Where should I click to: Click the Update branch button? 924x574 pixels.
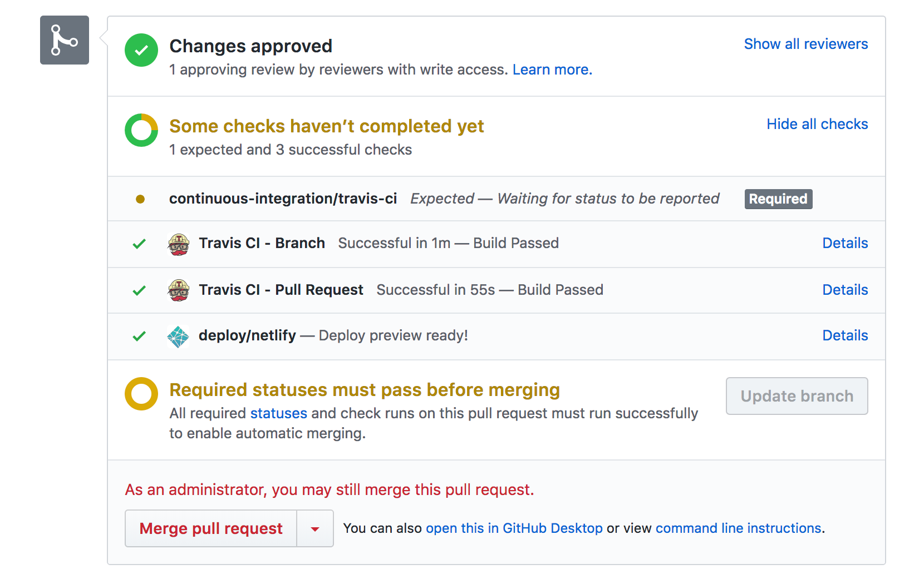tap(797, 396)
